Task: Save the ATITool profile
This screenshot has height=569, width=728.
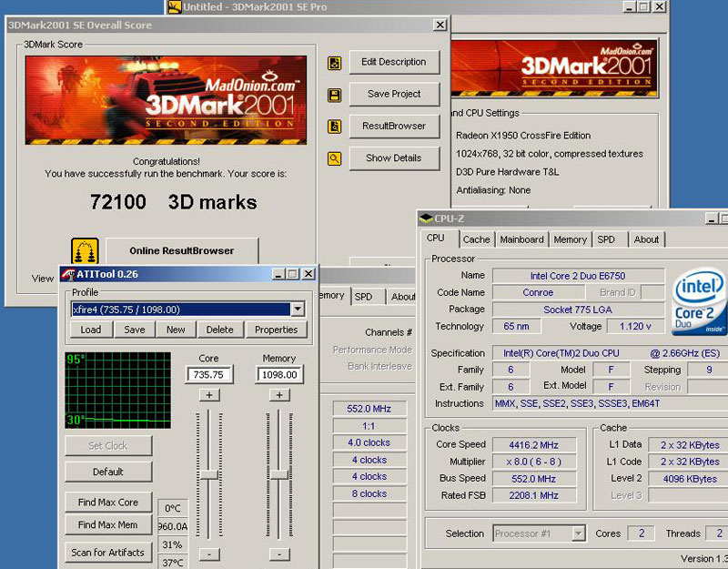Action: [x=134, y=330]
